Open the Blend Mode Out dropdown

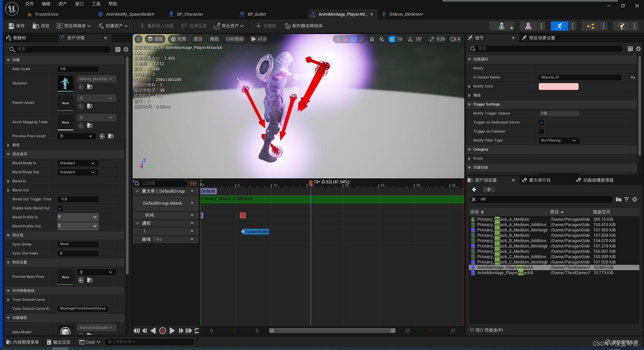pyautogui.click(x=77, y=172)
